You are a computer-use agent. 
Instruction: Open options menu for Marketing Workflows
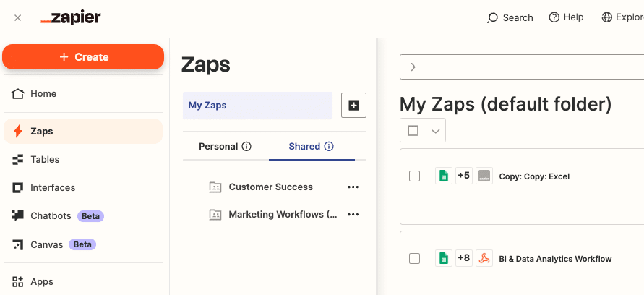point(353,215)
